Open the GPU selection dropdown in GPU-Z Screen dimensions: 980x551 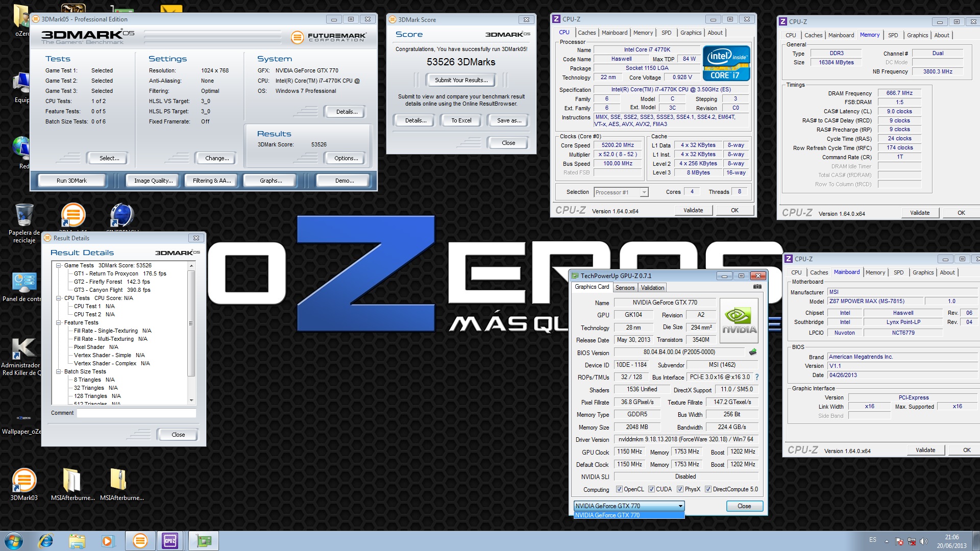(629, 506)
